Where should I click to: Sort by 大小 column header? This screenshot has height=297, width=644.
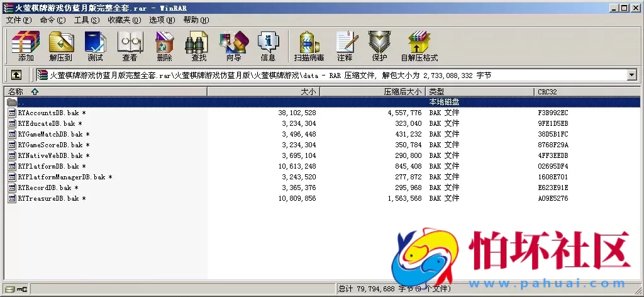tap(264, 92)
